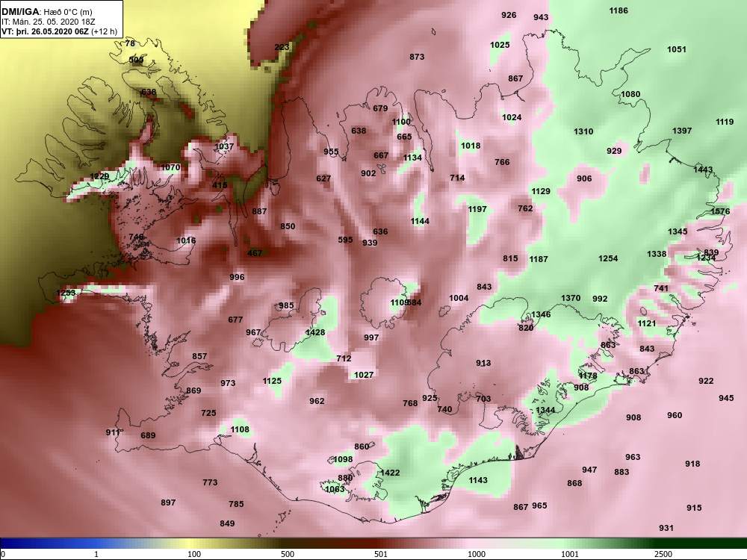The width and height of the screenshot is (747, 560).
Task: Click the 996 height value
Action: coord(237,277)
